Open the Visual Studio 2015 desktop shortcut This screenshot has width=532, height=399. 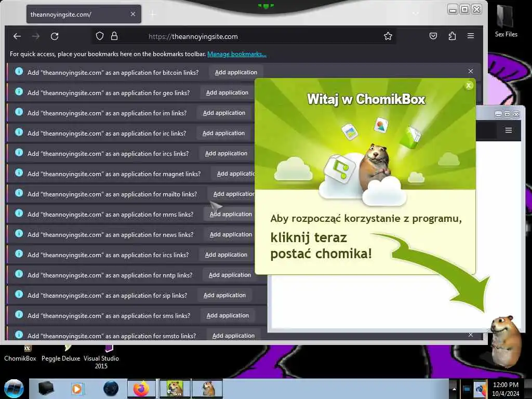(x=101, y=357)
